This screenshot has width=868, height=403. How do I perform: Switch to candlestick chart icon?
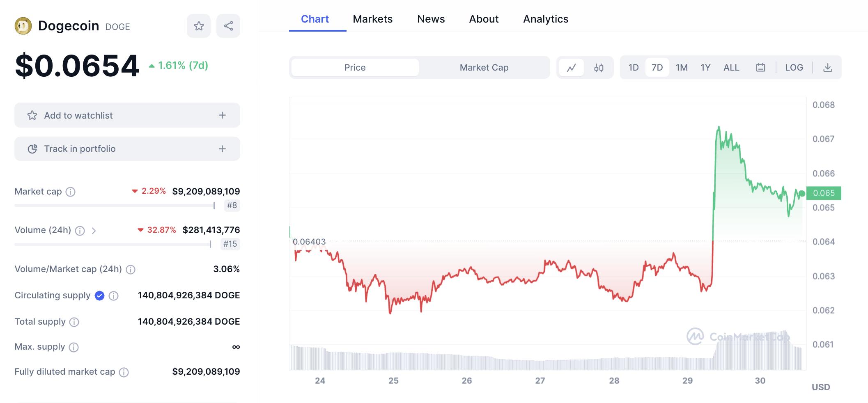[598, 67]
